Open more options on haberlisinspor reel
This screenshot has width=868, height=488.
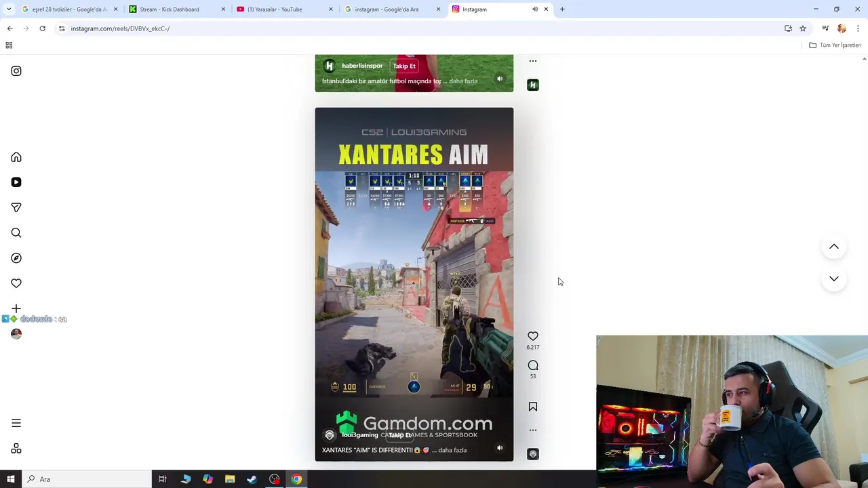click(533, 61)
